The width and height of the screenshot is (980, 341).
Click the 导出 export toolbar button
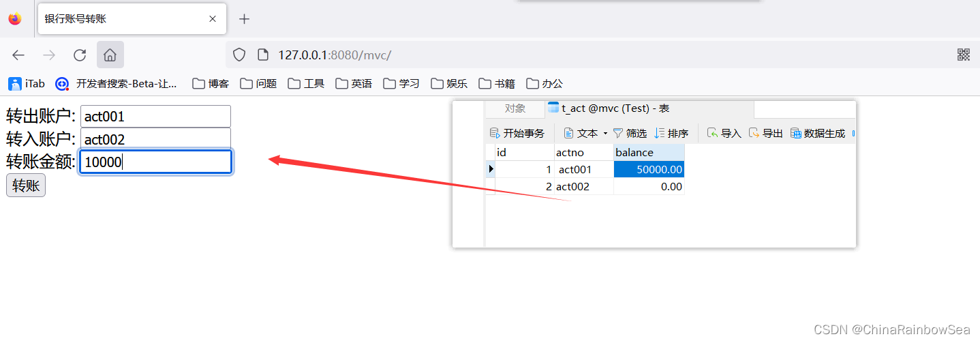pos(765,133)
